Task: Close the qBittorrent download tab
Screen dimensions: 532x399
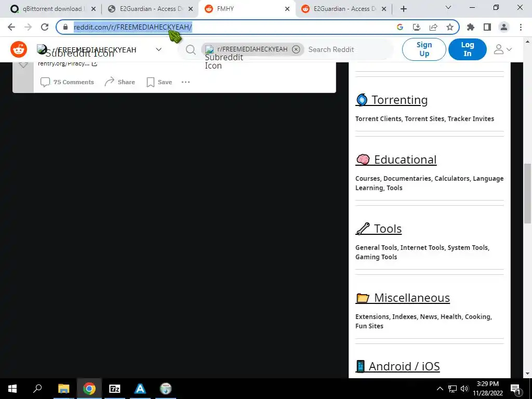Action: tap(94, 9)
